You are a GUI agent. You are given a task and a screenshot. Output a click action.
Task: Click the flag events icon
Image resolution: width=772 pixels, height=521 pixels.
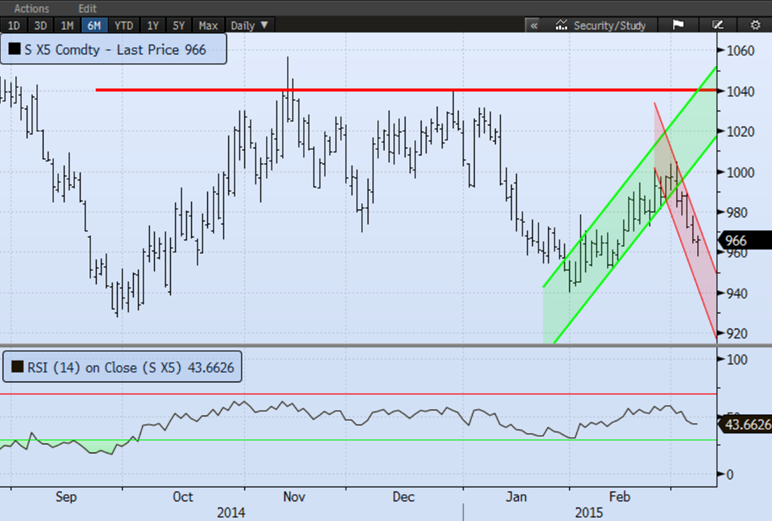click(x=678, y=25)
